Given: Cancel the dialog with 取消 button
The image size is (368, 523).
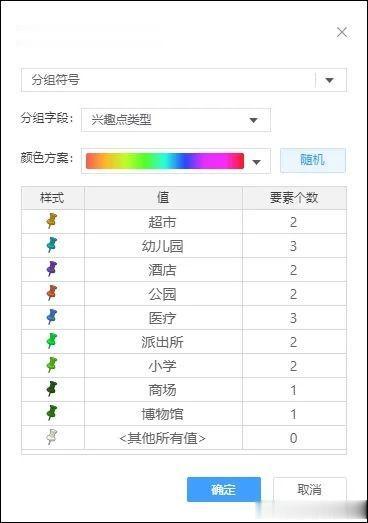Looking at the screenshot, I should [310, 489].
